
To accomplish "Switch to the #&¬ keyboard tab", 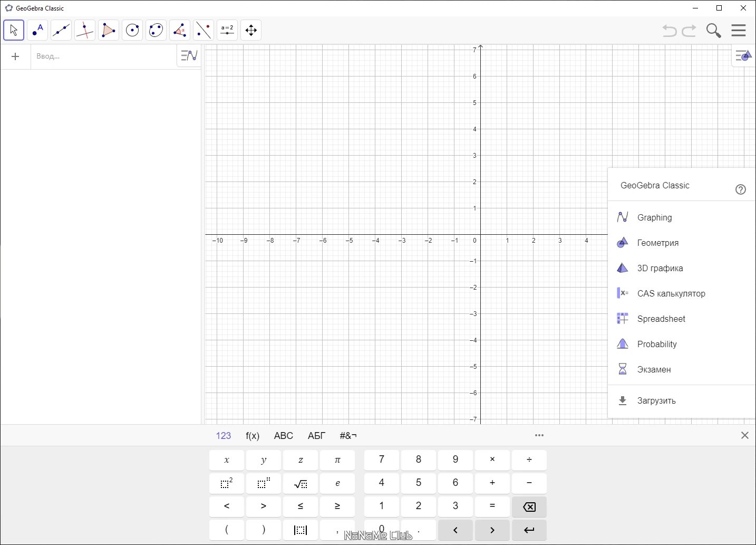I will click(348, 436).
